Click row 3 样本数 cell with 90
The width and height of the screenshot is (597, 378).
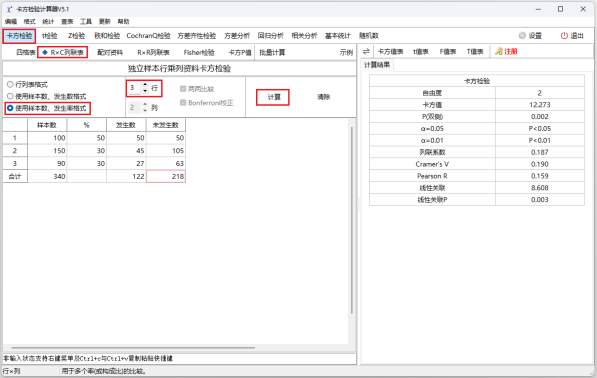pyautogui.click(x=47, y=164)
